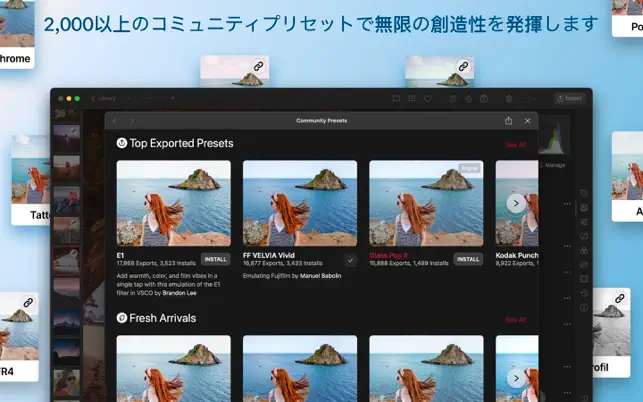The width and height of the screenshot is (643, 402).
Task: Click the Glass Pop II title
Action: point(388,255)
